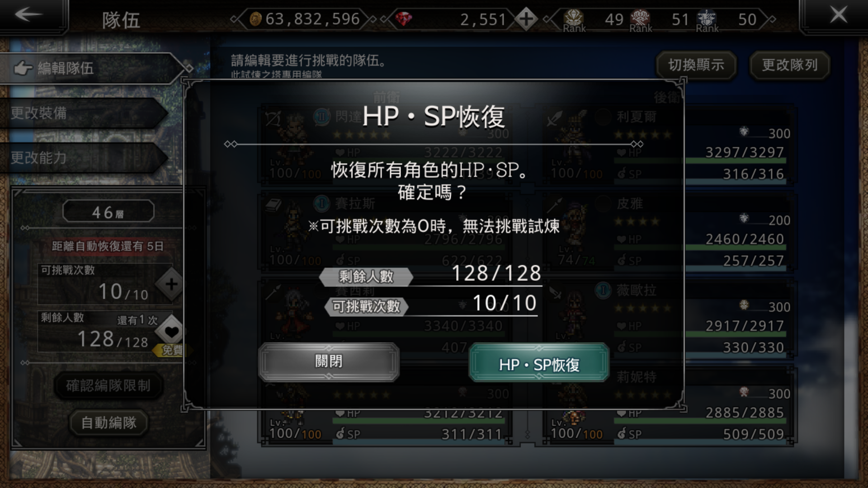Tap the back arrow icon
This screenshot has width=868, height=488.
pos(29,14)
